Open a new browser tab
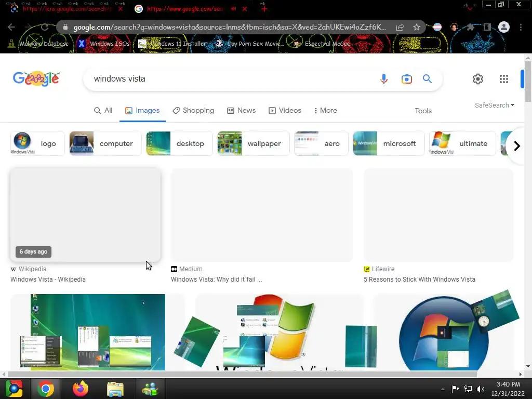532x399 pixels. coord(264,9)
